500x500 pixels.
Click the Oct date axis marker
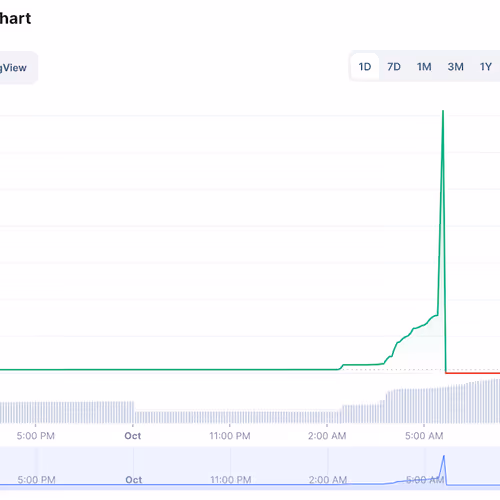click(133, 436)
